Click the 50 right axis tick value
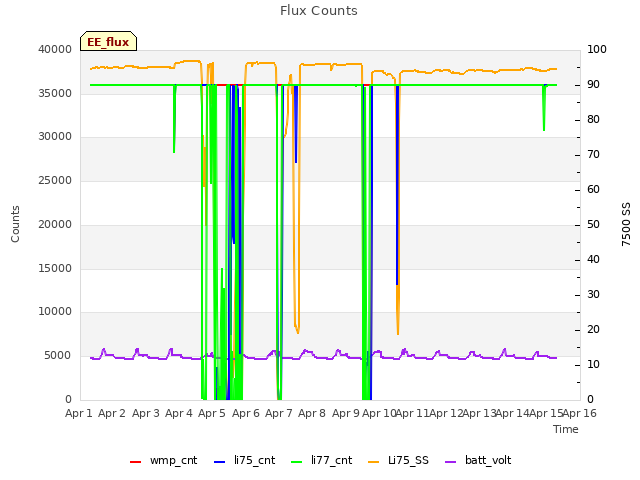Image resolution: width=640 pixels, height=480 pixels. pos(593,225)
